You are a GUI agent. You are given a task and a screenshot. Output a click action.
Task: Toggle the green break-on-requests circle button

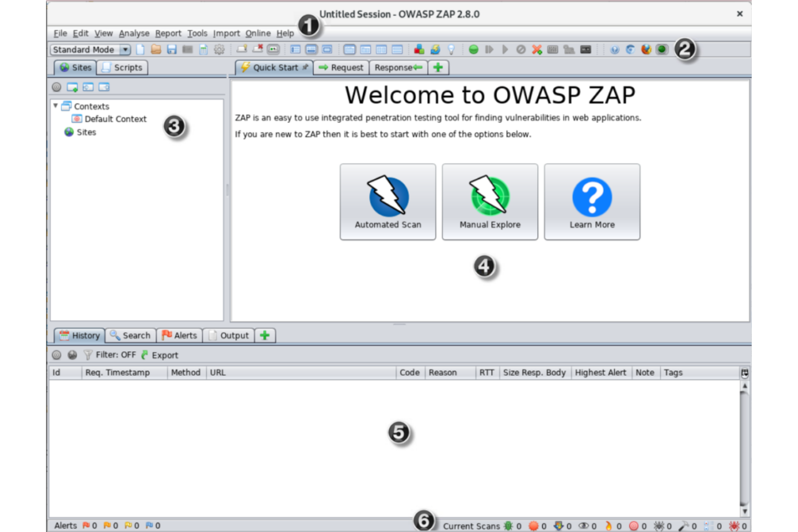pyautogui.click(x=473, y=50)
